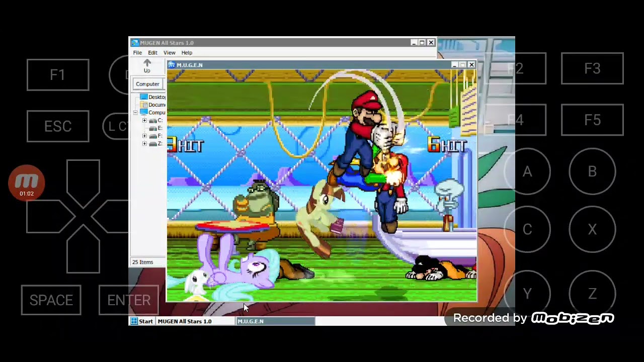The image size is (644, 362).
Task: Maximize the M.U.G.E.N game window
Action: pyautogui.click(x=462, y=65)
